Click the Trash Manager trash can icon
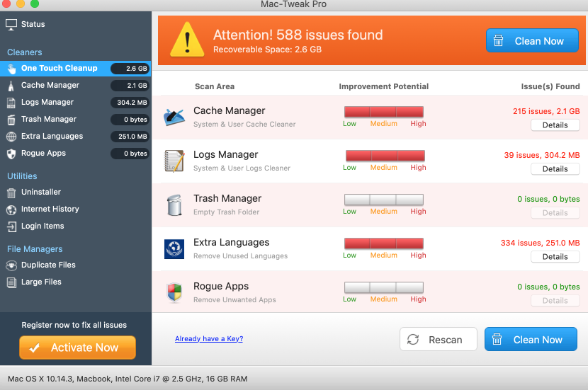 [174, 205]
